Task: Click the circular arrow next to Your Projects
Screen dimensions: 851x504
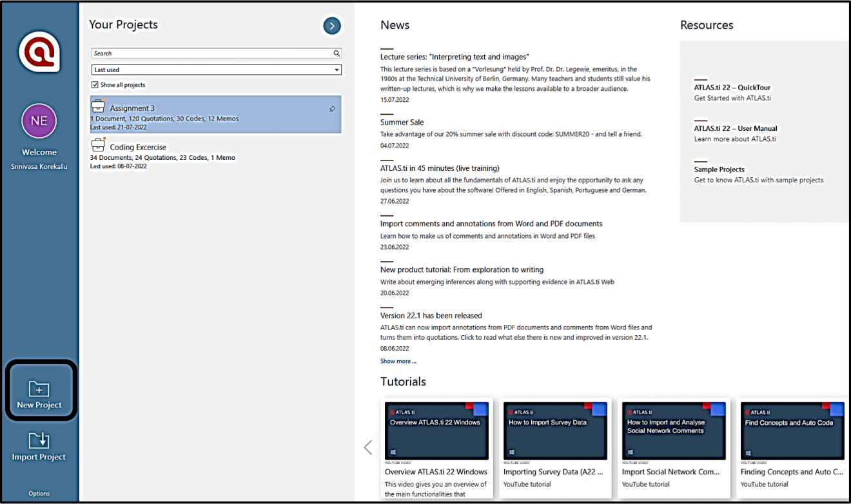Action: tap(331, 26)
